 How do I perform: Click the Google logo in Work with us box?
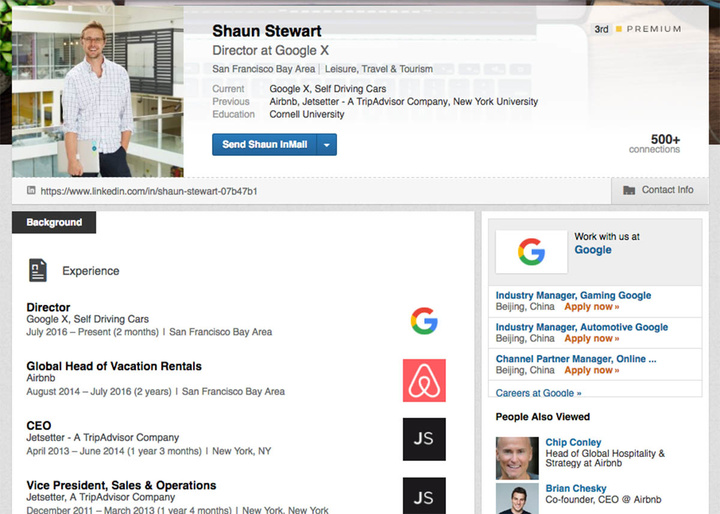point(531,252)
